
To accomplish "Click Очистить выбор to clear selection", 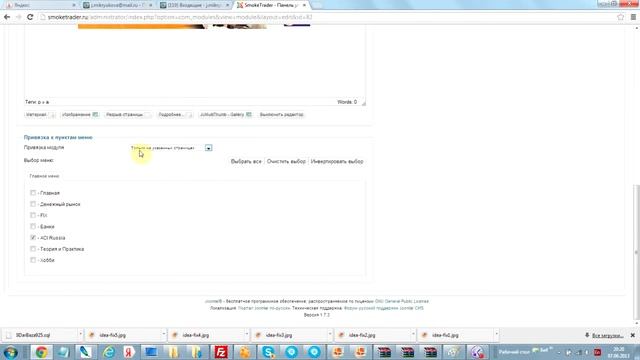I will pyautogui.click(x=286, y=162).
